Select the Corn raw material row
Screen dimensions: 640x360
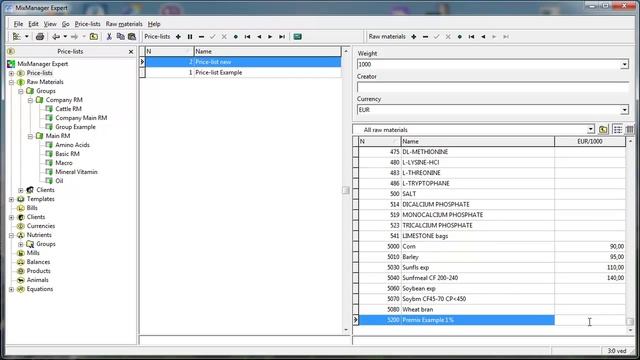coord(492,247)
